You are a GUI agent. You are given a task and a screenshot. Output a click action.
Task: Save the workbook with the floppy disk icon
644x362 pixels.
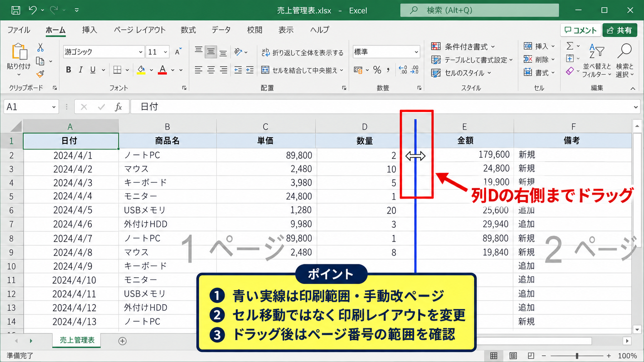click(x=16, y=10)
